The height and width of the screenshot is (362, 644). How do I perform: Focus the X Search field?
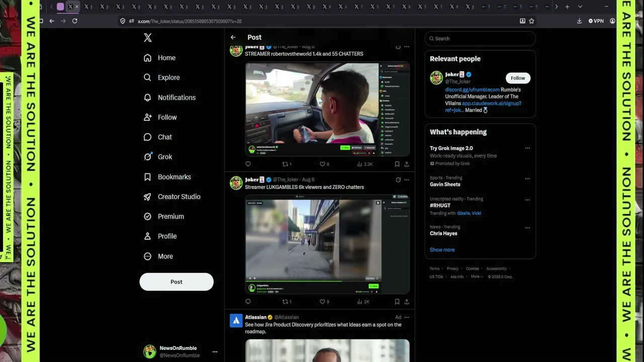coord(480,39)
